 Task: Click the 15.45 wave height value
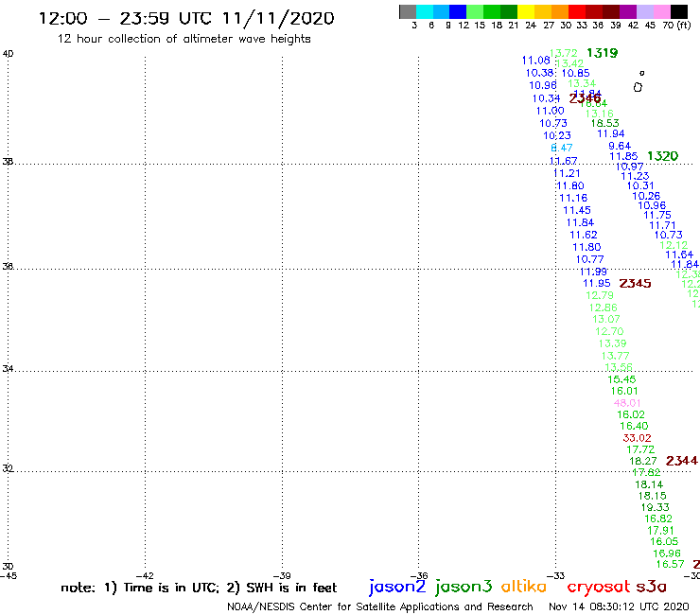[x=621, y=379]
